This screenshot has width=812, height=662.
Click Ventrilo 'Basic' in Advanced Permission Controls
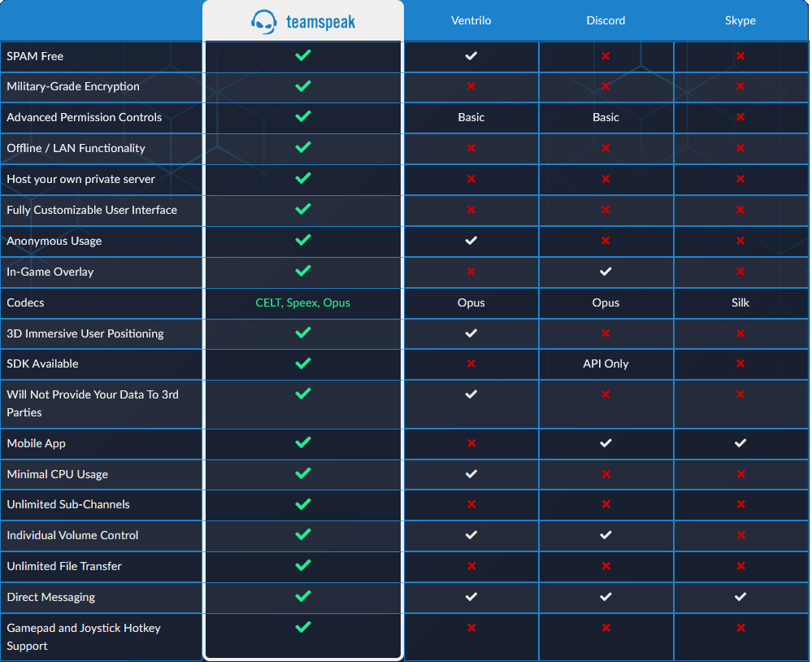tap(471, 117)
